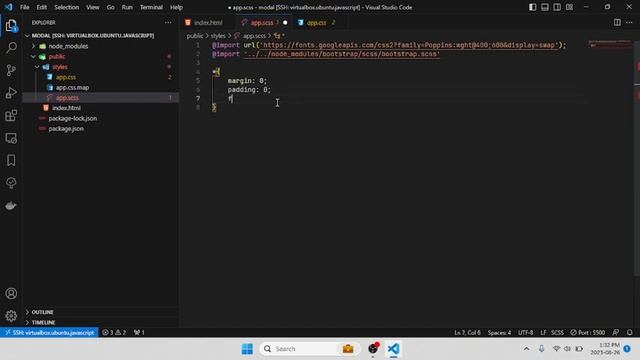Open Run and Debug view

(11, 93)
